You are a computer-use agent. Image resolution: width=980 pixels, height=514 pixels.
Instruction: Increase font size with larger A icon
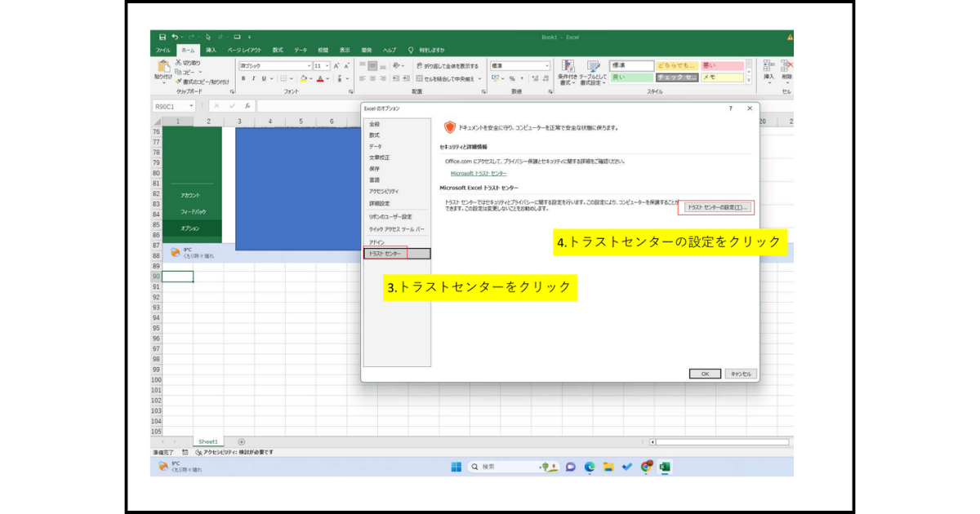(336, 65)
